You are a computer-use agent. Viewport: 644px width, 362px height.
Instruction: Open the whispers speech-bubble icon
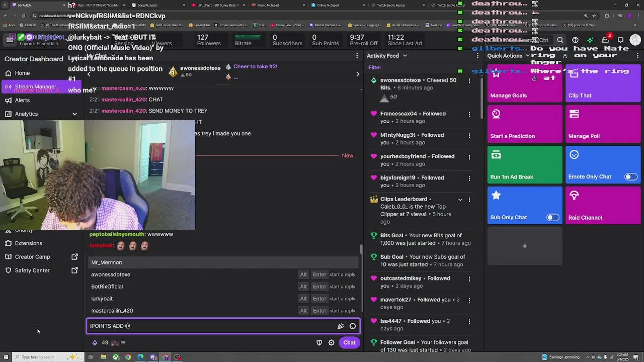(x=620, y=40)
